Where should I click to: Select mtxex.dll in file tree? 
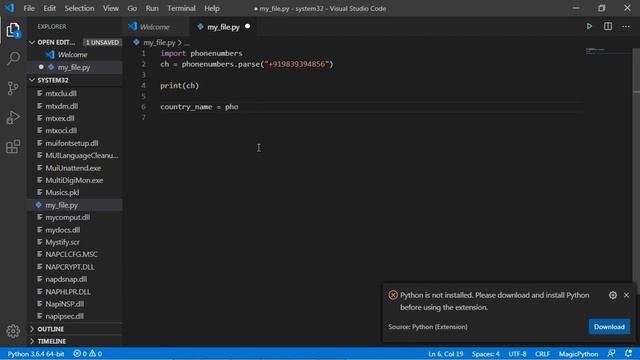click(x=75, y=118)
